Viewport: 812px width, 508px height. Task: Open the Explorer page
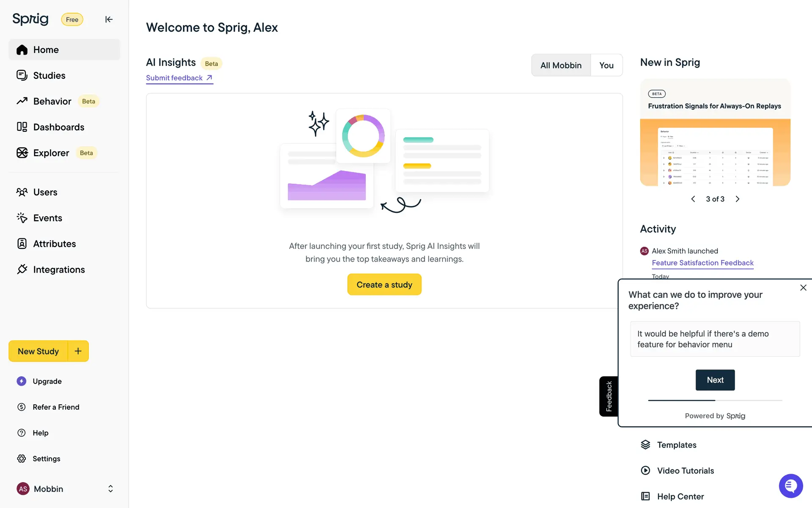tap(51, 153)
